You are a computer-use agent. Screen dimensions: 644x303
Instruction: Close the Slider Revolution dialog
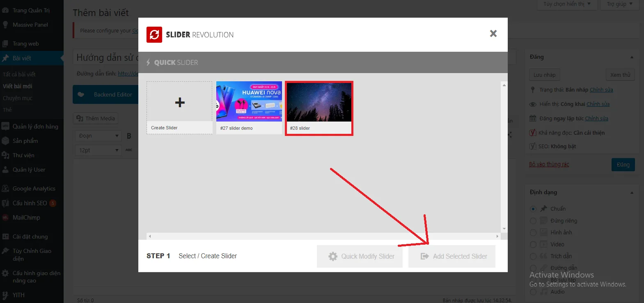[493, 34]
